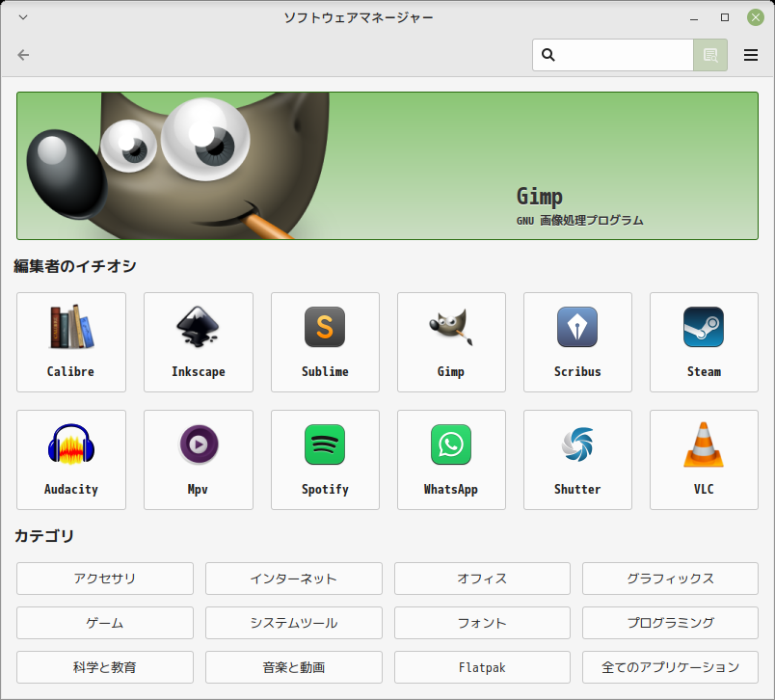
Task: Open the Inkscape app tile
Action: (x=199, y=342)
